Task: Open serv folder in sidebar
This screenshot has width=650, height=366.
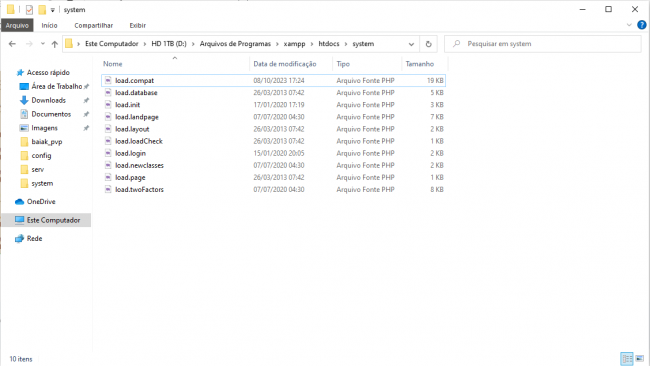Action: click(x=38, y=170)
